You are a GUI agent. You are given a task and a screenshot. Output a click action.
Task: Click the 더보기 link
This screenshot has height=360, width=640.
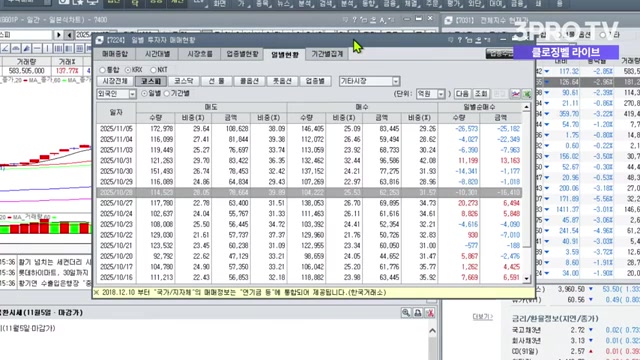(x=482, y=316)
